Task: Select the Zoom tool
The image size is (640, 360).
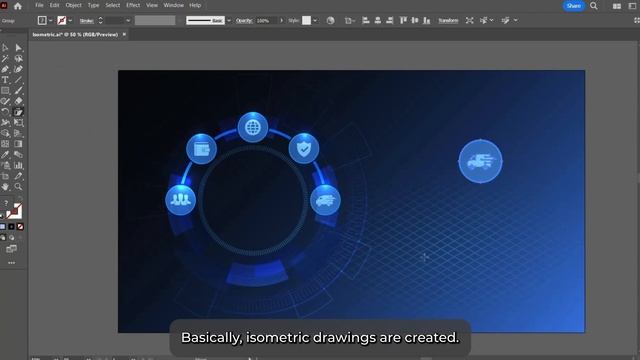Action: point(18,187)
